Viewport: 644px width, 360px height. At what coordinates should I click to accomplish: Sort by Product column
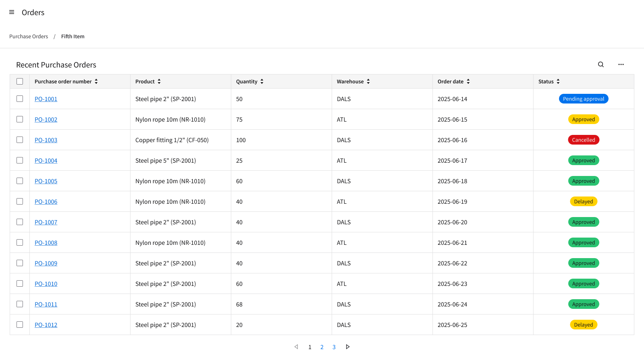pyautogui.click(x=159, y=81)
